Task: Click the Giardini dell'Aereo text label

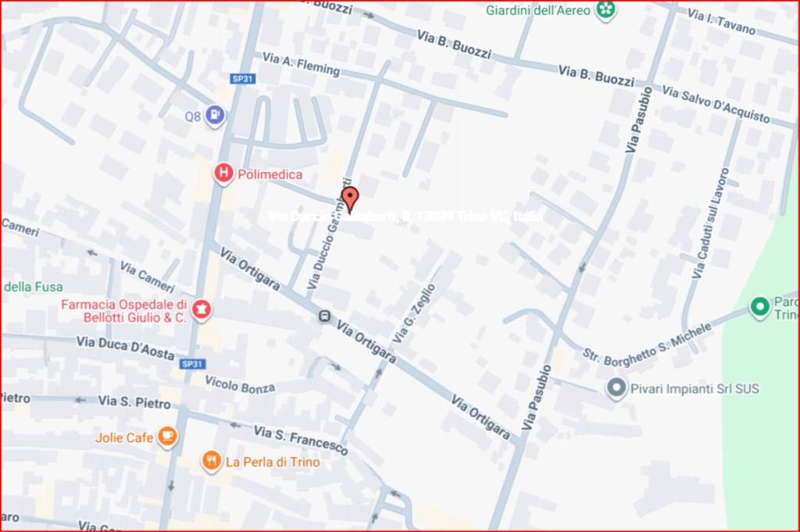Action: (537, 10)
